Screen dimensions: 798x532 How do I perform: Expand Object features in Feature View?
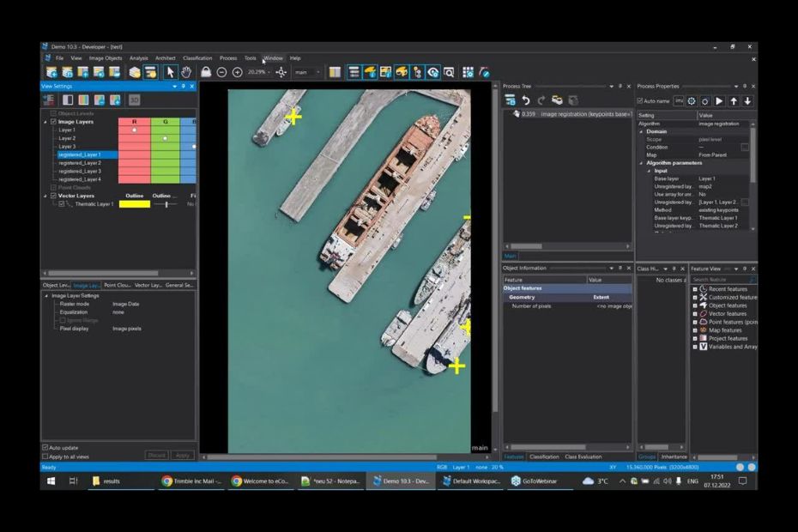[695, 305]
